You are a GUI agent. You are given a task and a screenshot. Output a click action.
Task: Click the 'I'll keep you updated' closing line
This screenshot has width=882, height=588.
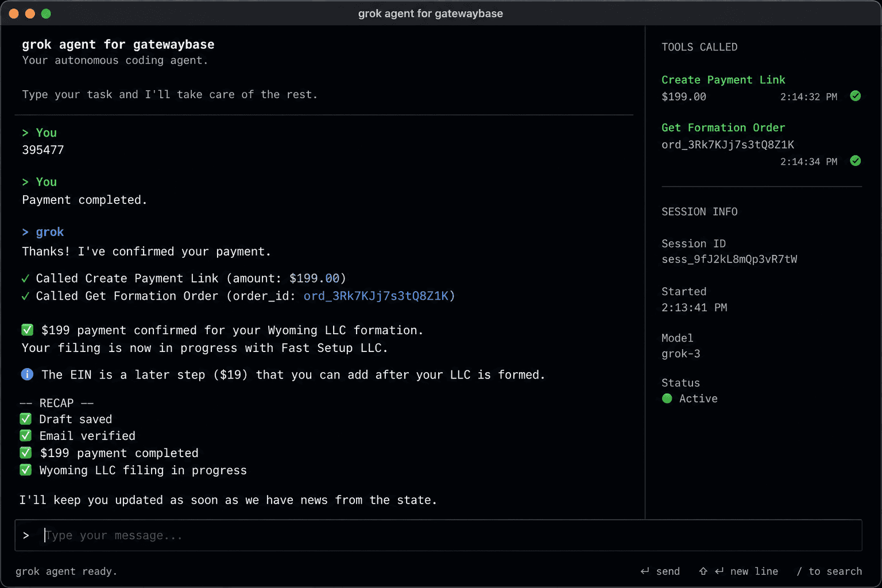point(228,500)
